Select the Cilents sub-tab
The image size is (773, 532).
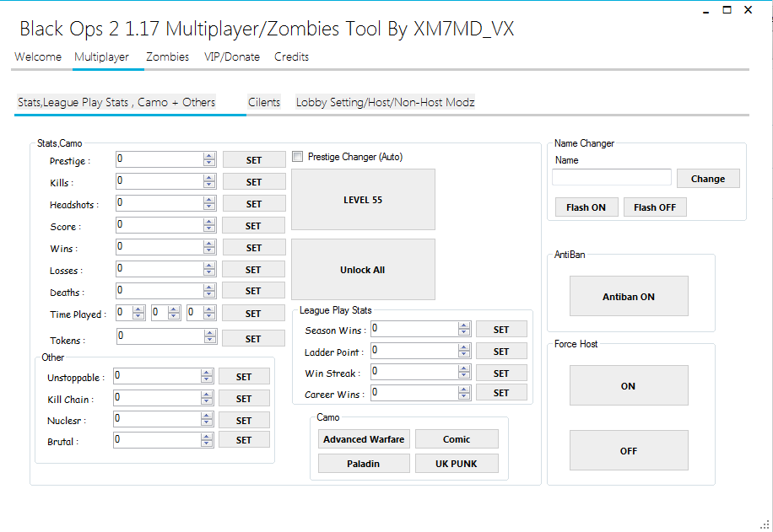pos(264,102)
